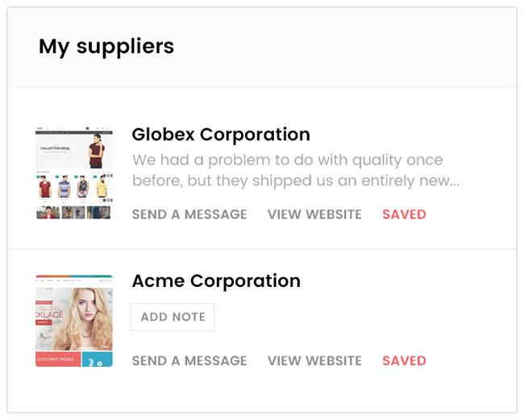Image resolution: width=524 pixels, height=420 pixels.
Task: Click the red Customer Trends block
Action: click(57, 359)
